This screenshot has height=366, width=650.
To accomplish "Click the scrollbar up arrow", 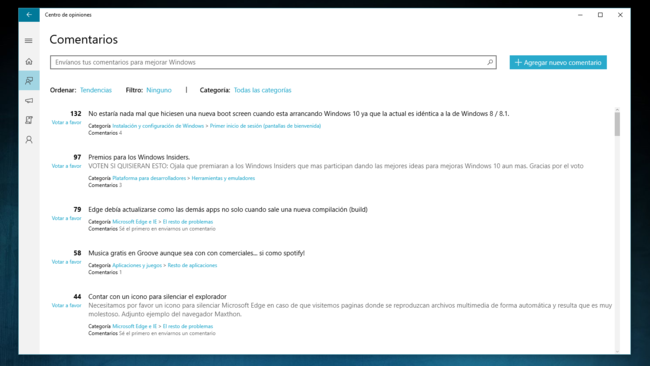I will [x=617, y=109].
